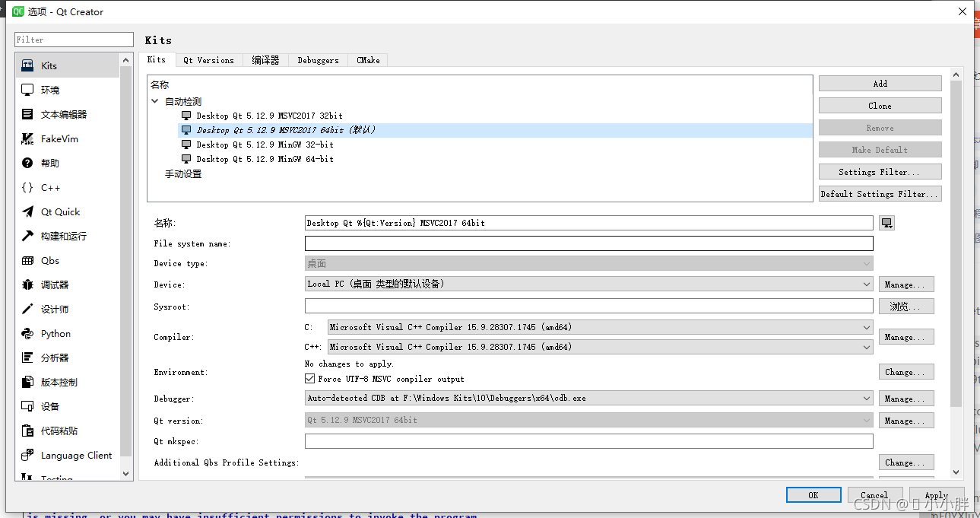Select the FakeVim icon
This screenshot has width=980, height=518.
(27, 138)
